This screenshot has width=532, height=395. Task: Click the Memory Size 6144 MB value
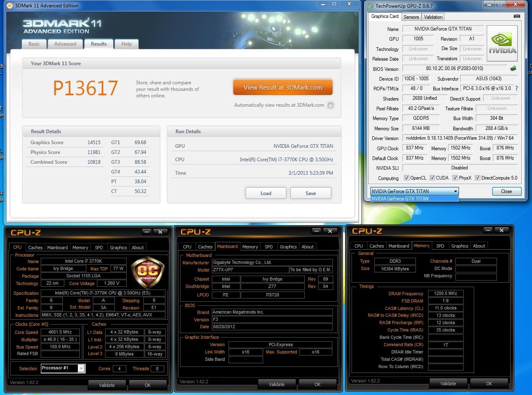pos(421,128)
